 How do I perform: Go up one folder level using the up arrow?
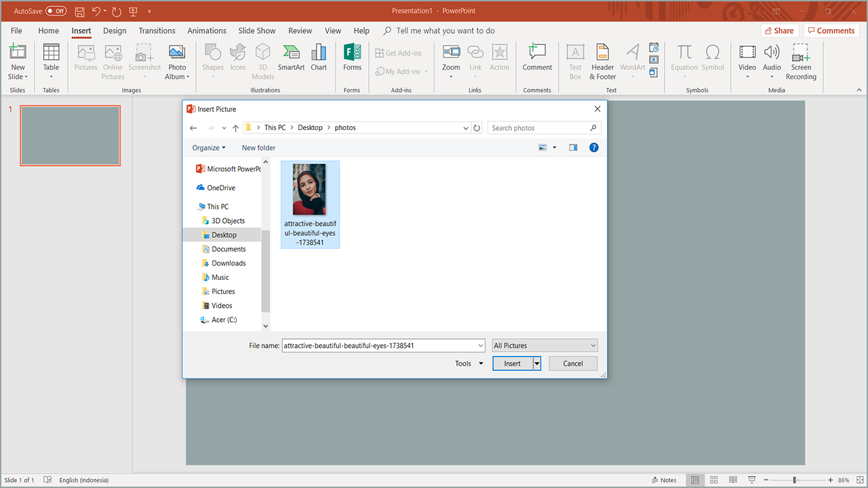(235, 128)
